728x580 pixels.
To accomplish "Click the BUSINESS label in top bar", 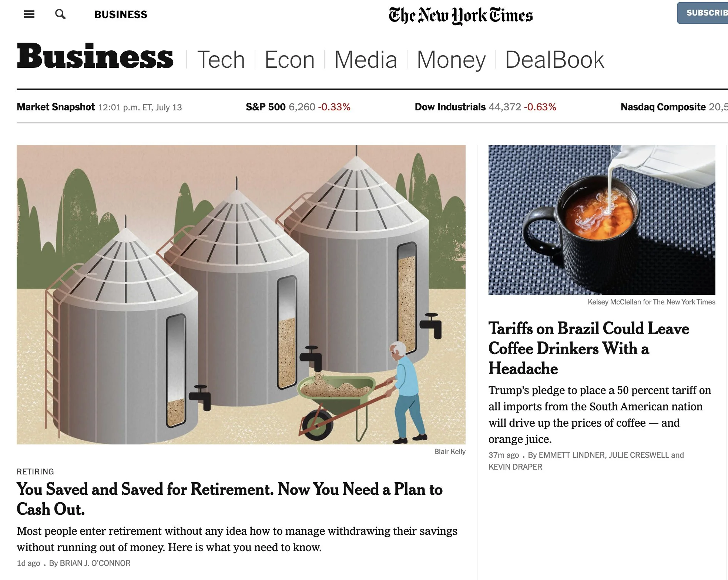I will (x=121, y=14).
